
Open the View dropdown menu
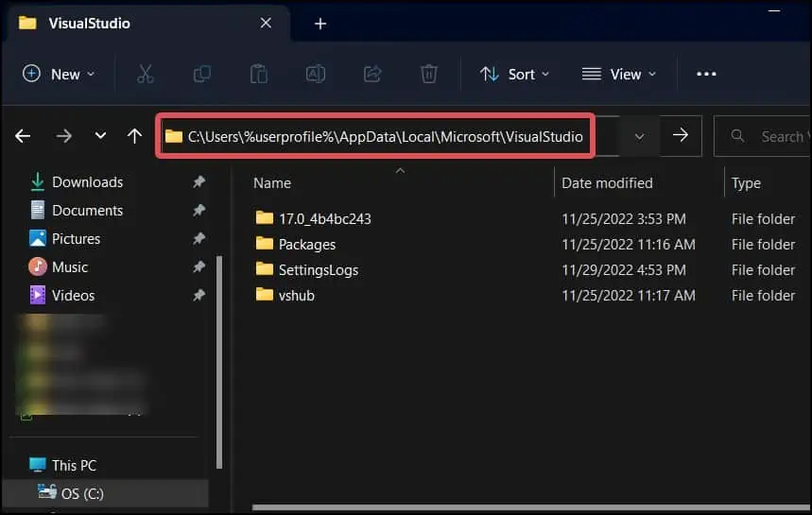point(619,74)
